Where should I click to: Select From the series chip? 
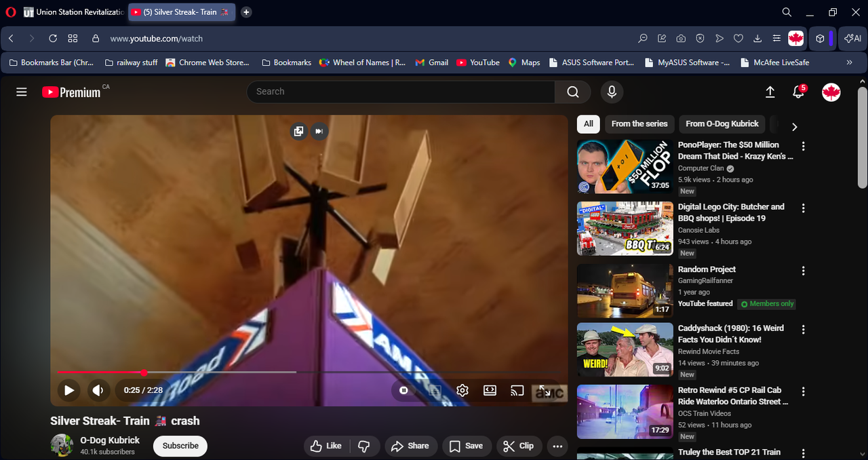click(x=639, y=123)
